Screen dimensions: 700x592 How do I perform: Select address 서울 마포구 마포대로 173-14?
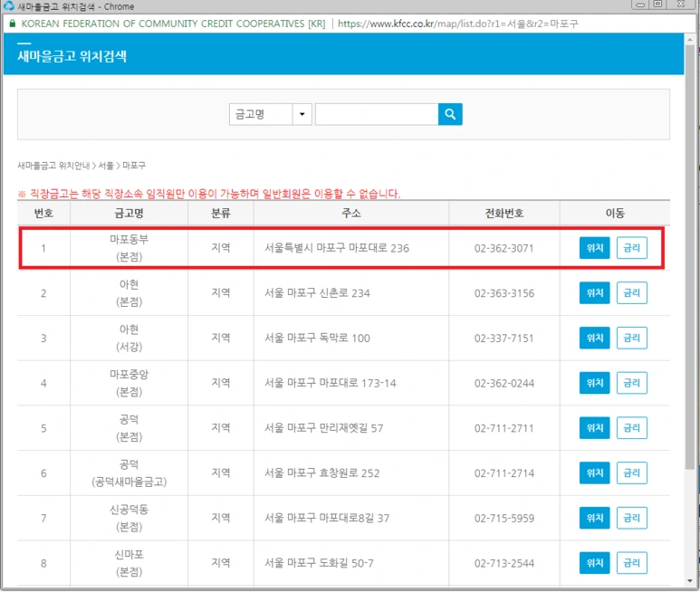point(330,383)
